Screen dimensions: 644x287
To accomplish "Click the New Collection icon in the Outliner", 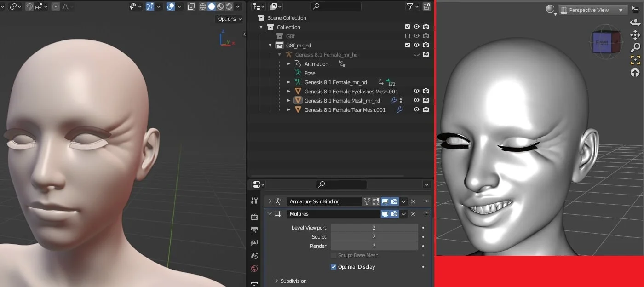I will tap(427, 6).
